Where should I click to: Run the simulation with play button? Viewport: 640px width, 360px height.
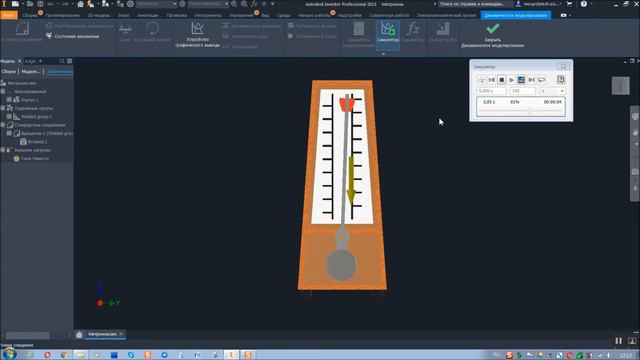click(511, 80)
